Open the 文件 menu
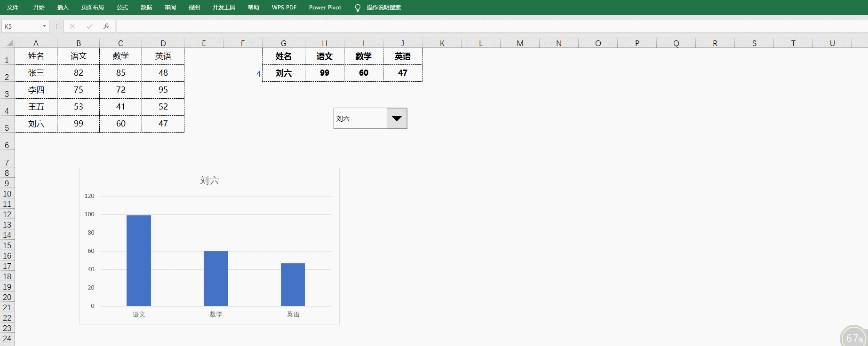Screen dimensions: 868x346 click(x=13, y=8)
